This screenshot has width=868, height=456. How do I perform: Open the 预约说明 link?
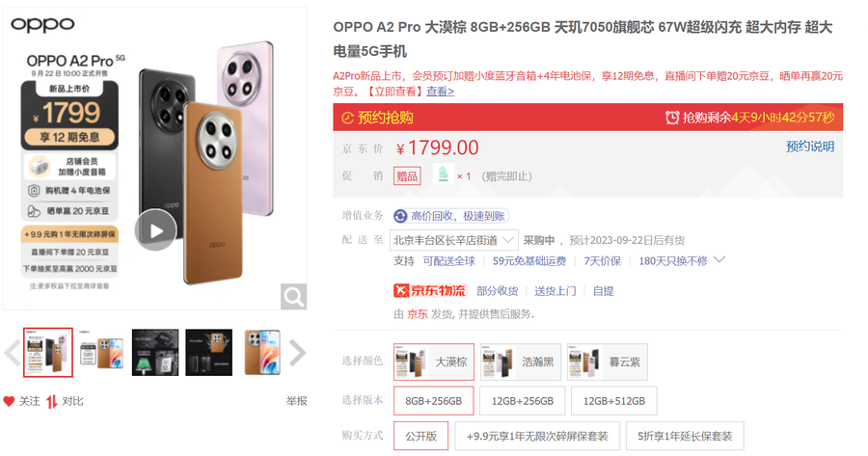point(810,147)
